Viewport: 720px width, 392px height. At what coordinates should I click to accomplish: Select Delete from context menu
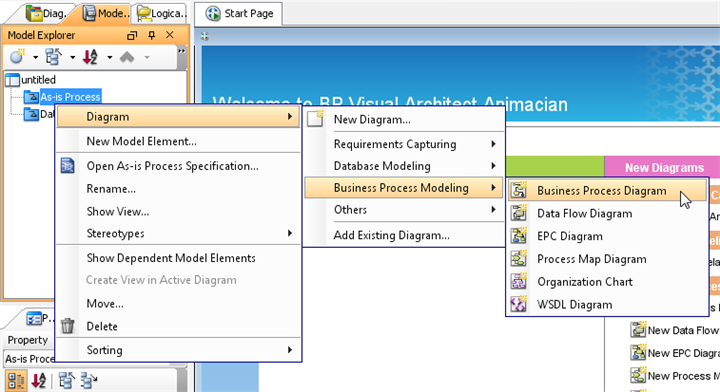[x=178, y=326]
